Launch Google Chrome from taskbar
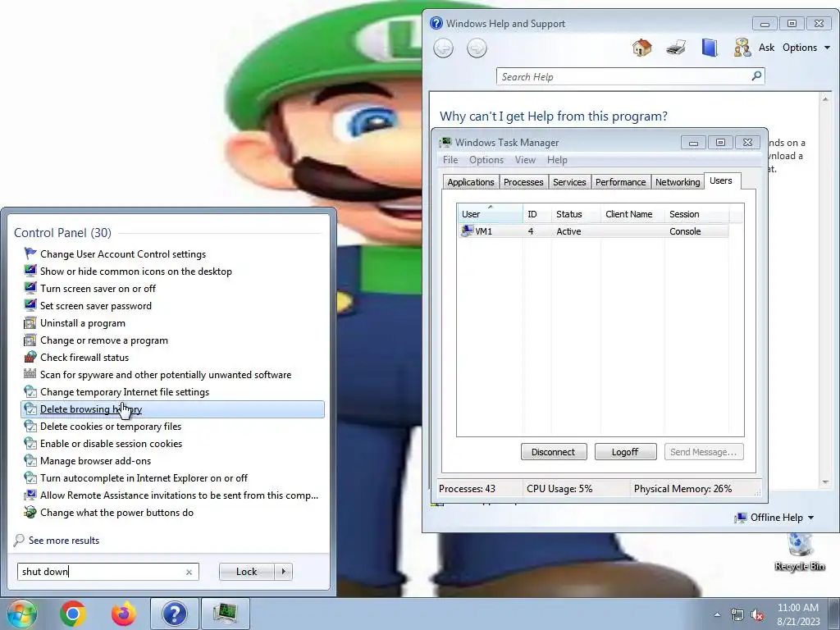Screen dimensions: 840x630 [x=73, y=614]
